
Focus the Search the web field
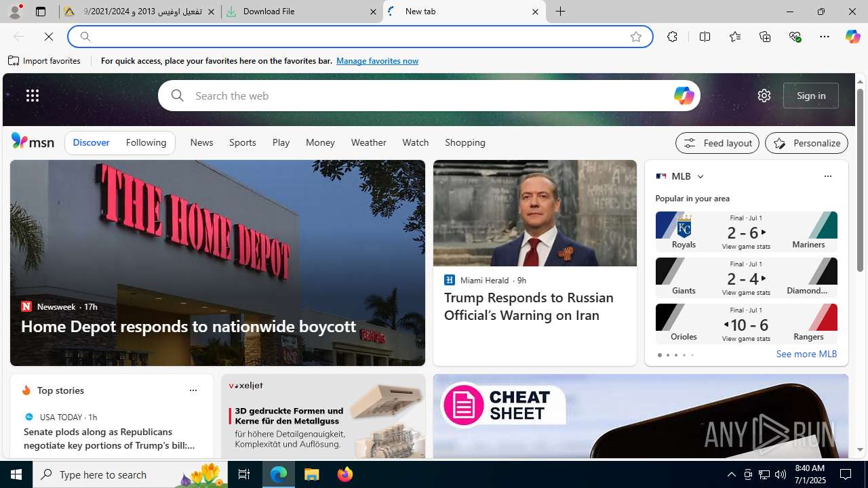coord(429,96)
